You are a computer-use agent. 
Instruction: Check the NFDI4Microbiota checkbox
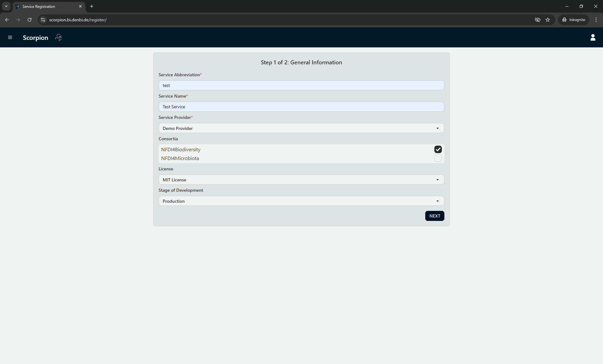(438, 158)
